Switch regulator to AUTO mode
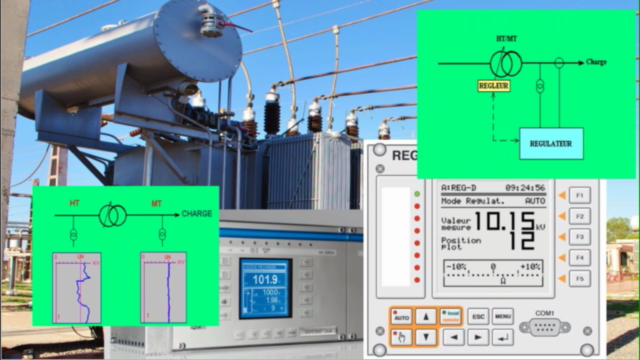 point(401,317)
